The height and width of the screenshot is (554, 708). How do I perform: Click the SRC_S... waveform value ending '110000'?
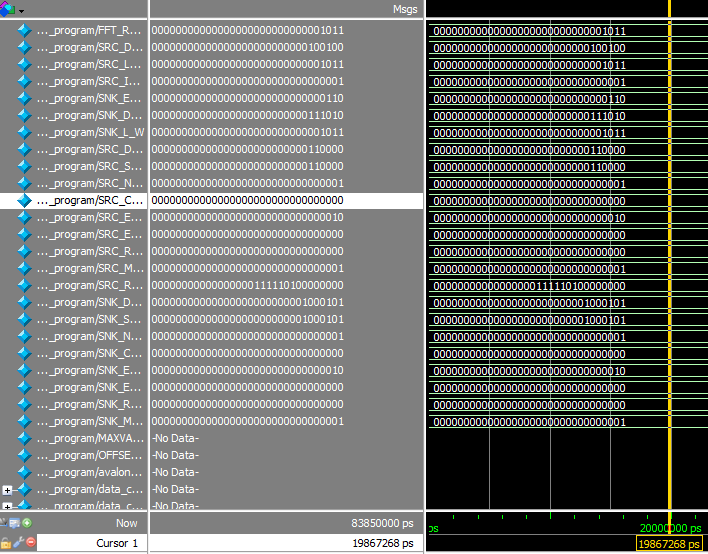tap(529, 167)
